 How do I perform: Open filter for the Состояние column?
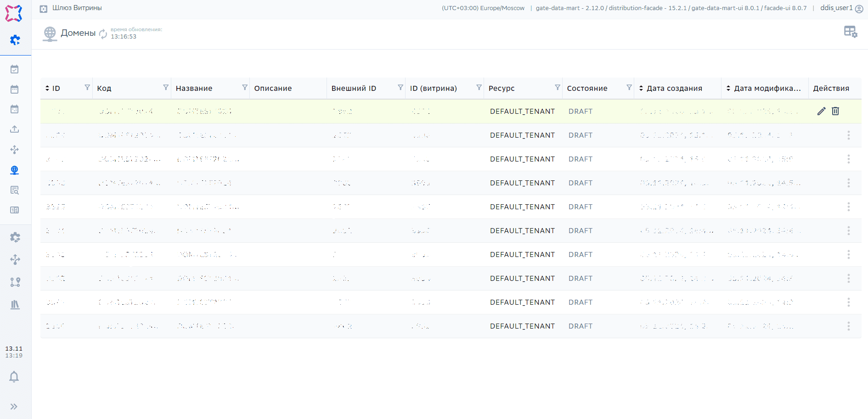pyautogui.click(x=629, y=88)
